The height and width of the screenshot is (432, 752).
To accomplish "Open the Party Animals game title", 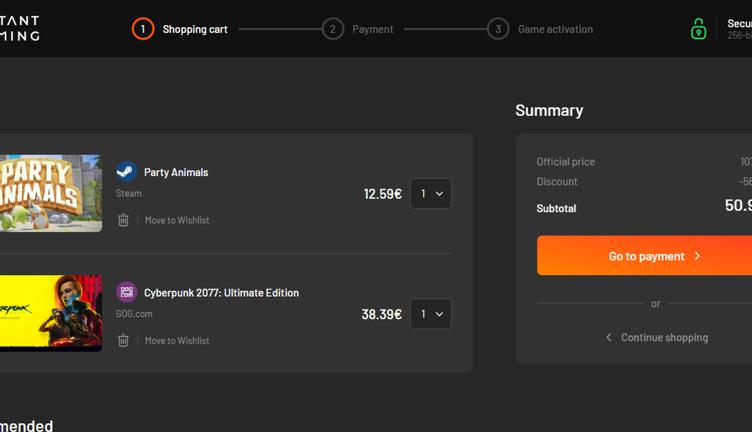I will point(176,172).
